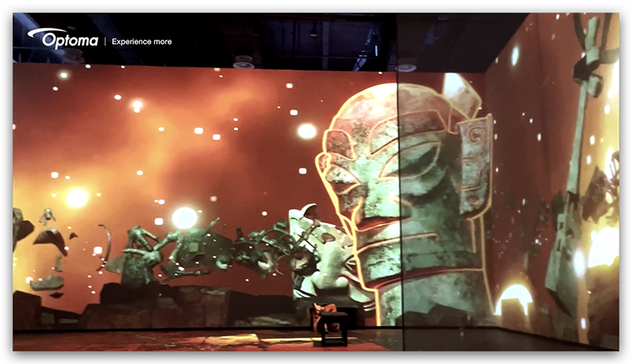Click the "Experience more" tagline text

(x=142, y=41)
